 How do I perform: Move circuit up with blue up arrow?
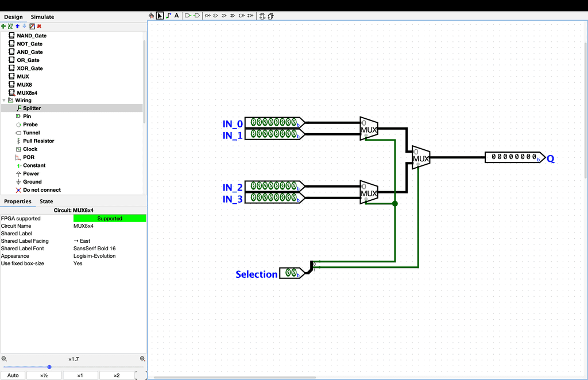[17, 26]
